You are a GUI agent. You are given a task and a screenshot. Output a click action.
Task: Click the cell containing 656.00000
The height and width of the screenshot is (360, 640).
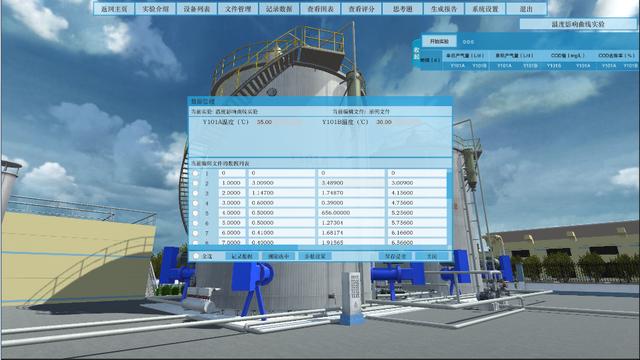pos(351,213)
